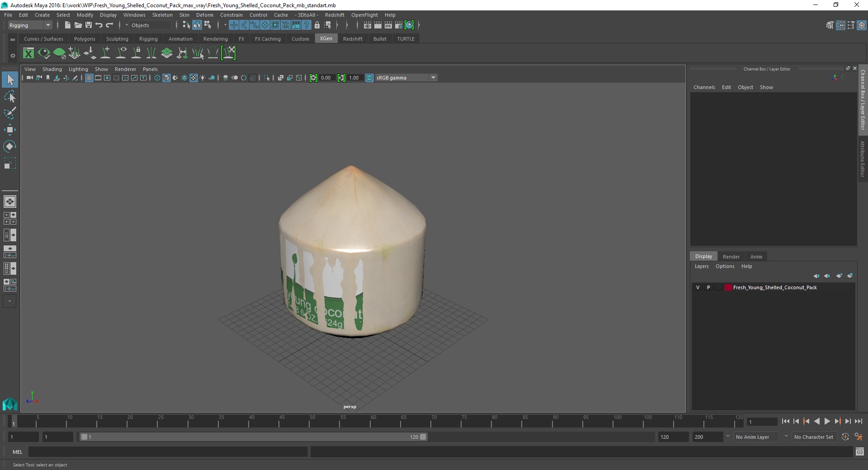This screenshot has width=868, height=470.
Task: Toggle viewport wireframe shading
Action: pos(157,78)
